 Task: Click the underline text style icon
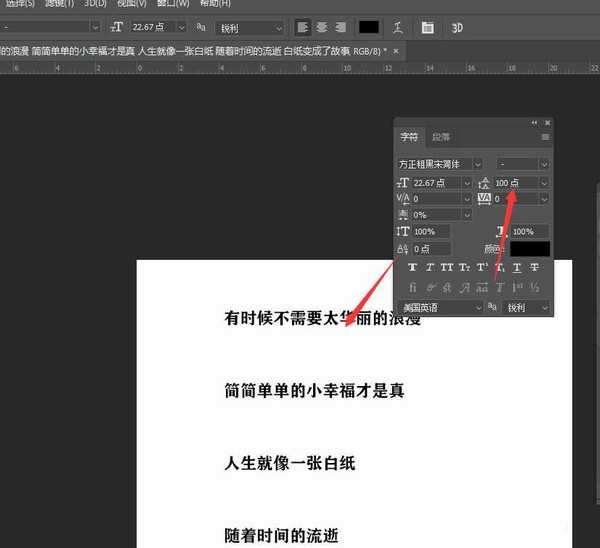(516, 267)
